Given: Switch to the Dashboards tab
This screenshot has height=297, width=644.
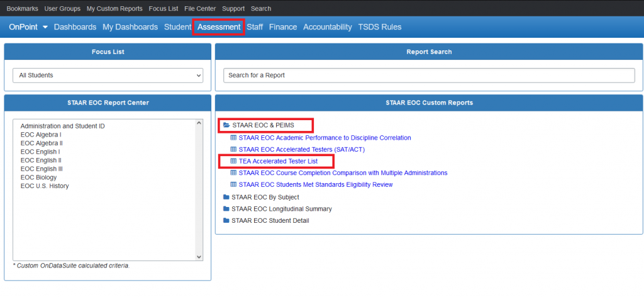Looking at the screenshot, I should [75, 27].
